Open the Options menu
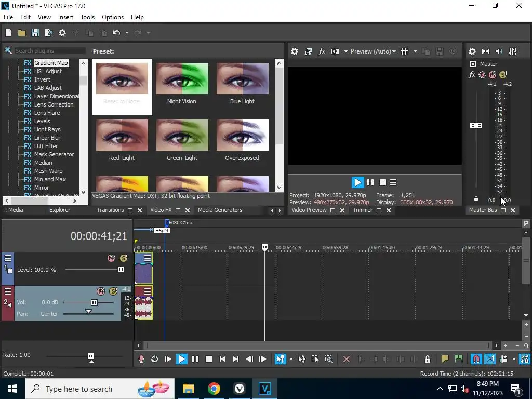Screen dimensions: 532x399 pyautogui.click(x=113, y=17)
